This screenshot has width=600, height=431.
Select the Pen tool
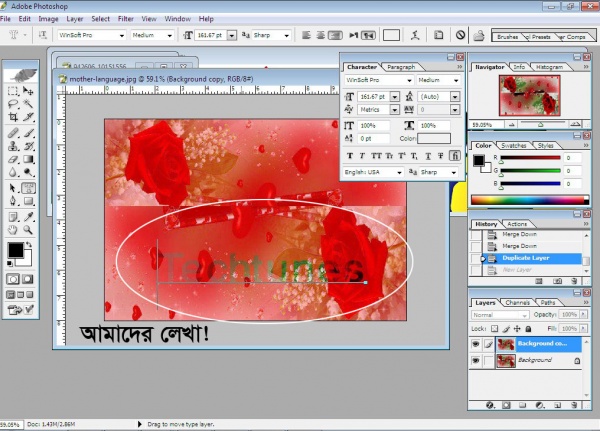coord(13,201)
